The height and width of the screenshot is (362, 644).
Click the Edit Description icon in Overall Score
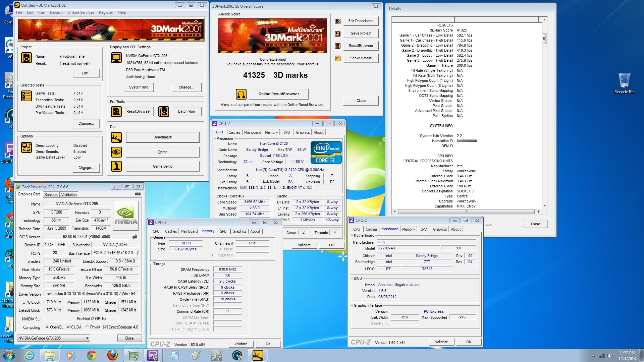[x=338, y=21]
